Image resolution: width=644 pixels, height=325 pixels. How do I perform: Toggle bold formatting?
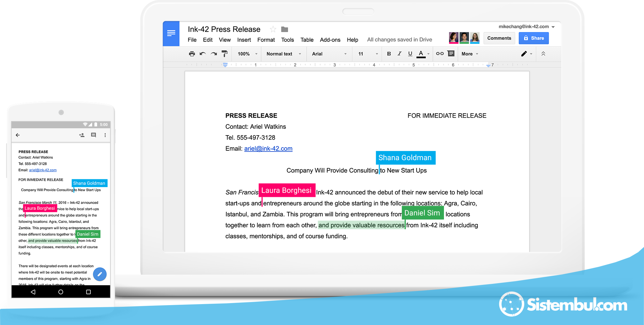coord(389,54)
